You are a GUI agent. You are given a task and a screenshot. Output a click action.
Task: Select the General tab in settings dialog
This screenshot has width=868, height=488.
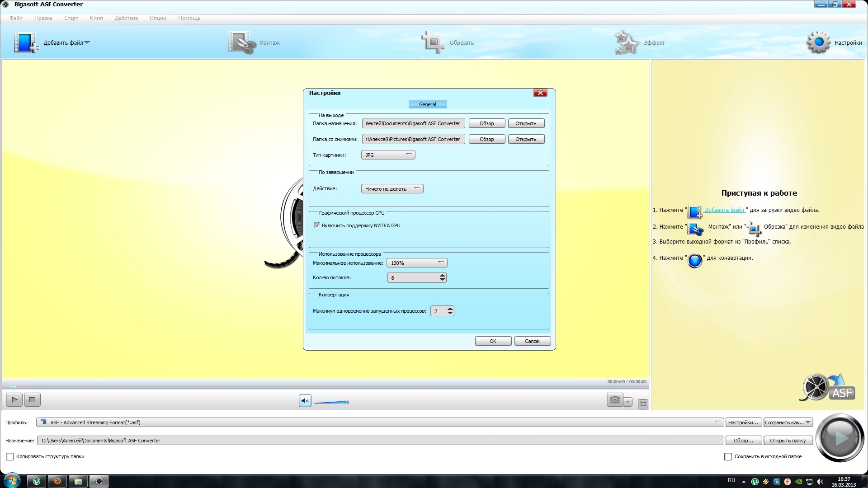427,104
